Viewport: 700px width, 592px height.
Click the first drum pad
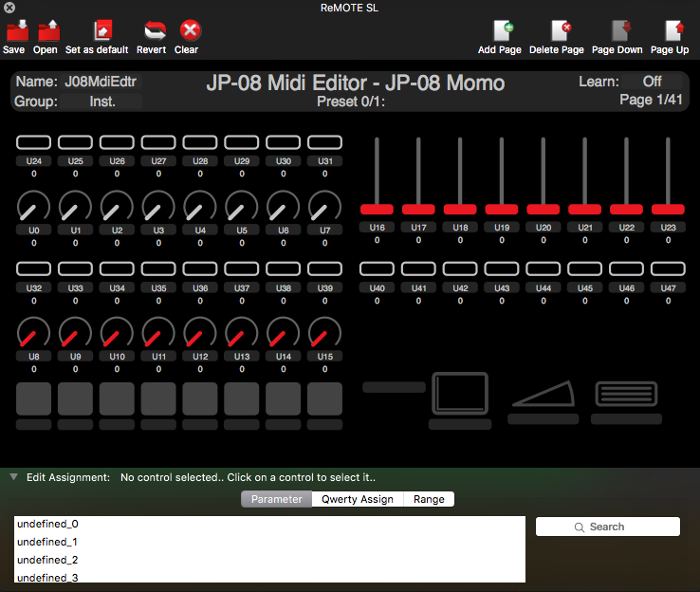(x=33, y=398)
